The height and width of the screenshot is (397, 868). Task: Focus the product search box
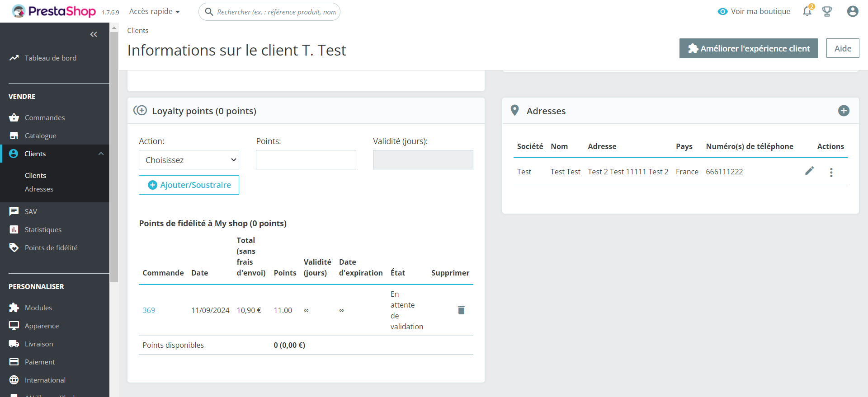276,12
